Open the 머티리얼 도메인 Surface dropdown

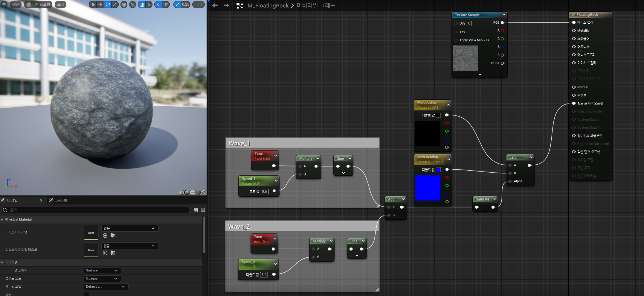pos(102,271)
